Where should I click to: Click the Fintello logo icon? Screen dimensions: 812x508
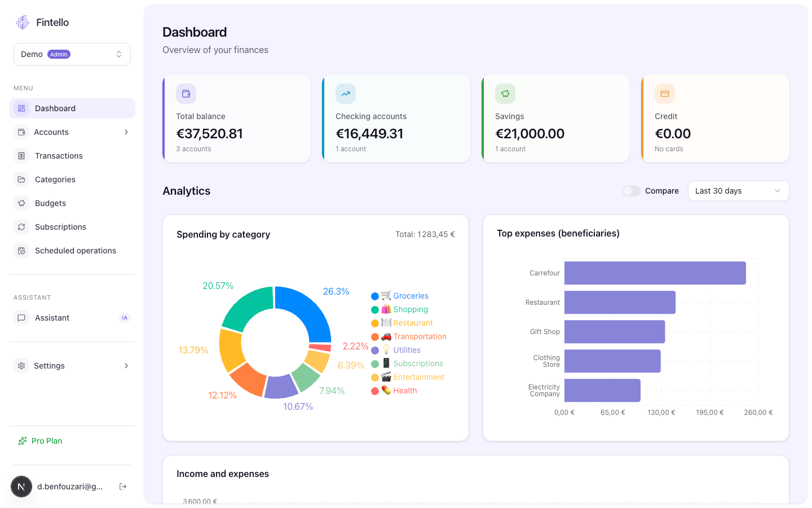tap(23, 23)
